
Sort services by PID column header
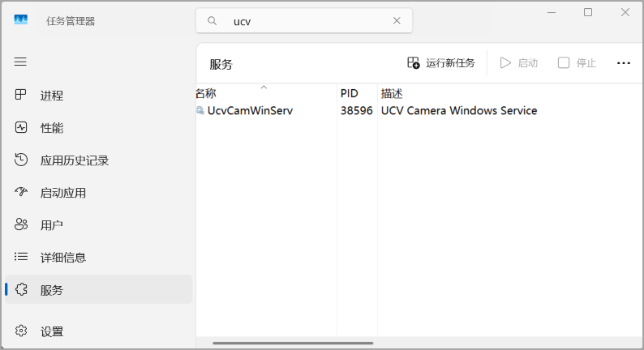click(x=349, y=93)
